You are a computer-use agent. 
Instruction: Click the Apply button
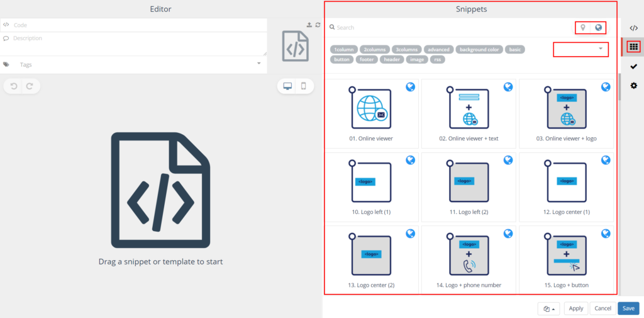(x=576, y=309)
